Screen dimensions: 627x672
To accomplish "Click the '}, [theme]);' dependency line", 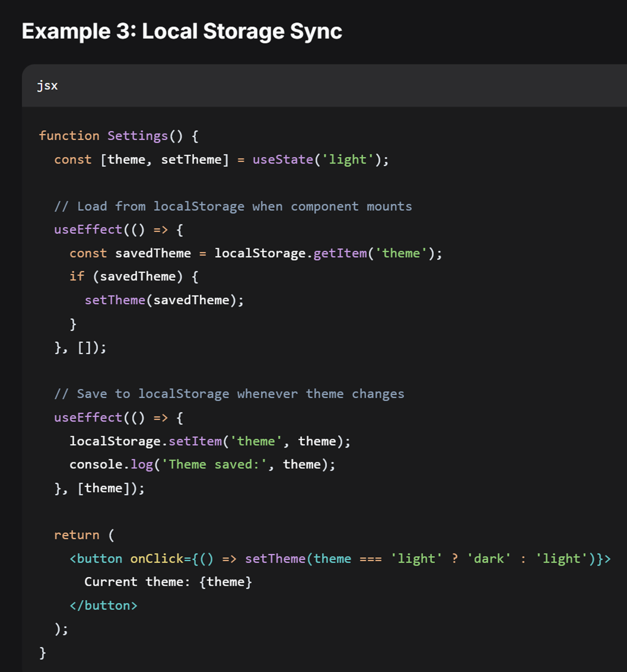I will click(x=99, y=488).
